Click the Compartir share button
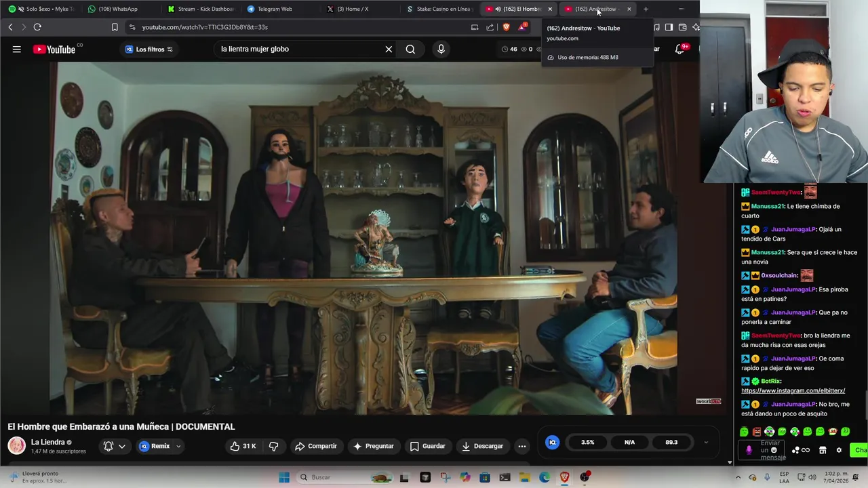The width and height of the screenshot is (868, 488). [316, 446]
